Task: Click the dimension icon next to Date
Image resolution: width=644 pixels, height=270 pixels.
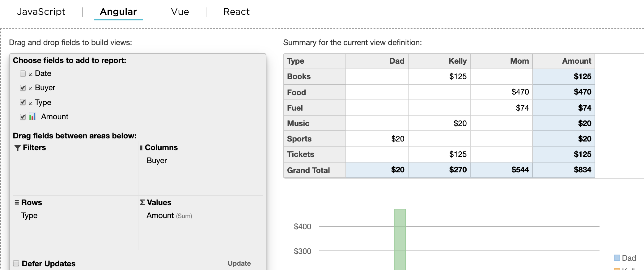Action: pos(30,74)
